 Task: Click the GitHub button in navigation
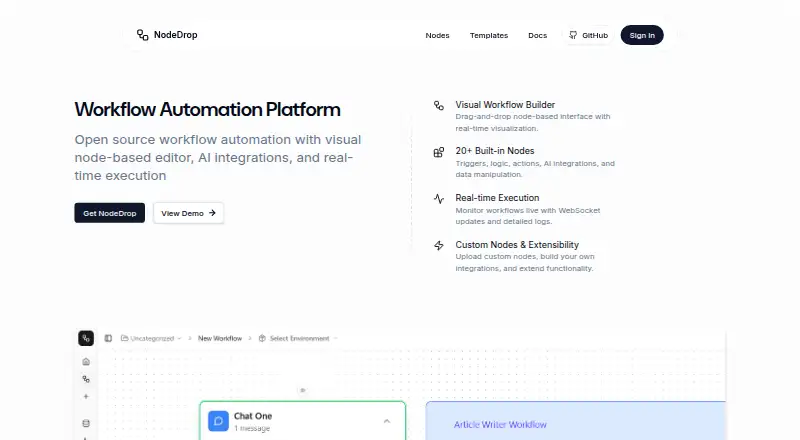(x=588, y=35)
